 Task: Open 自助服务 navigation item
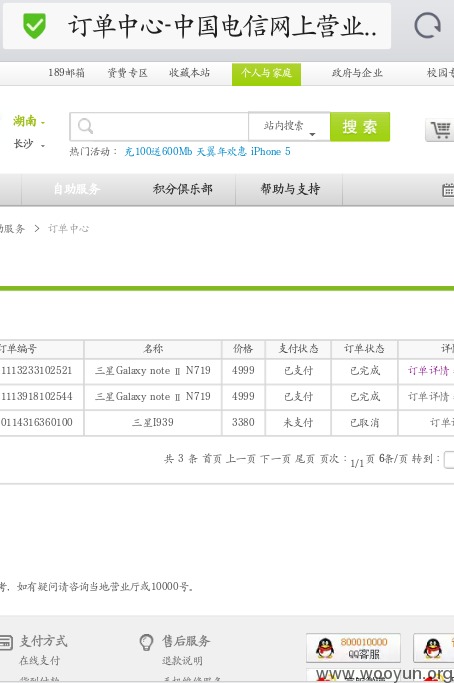[x=77, y=189]
